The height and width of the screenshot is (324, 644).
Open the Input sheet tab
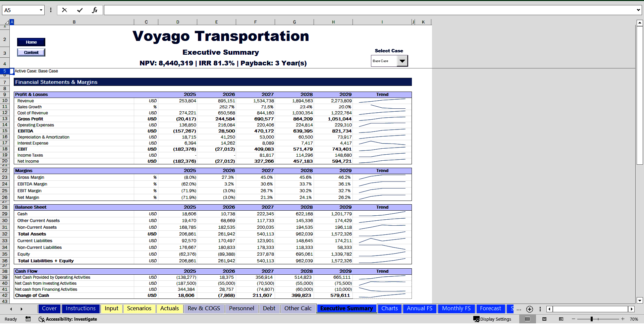pos(111,308)
